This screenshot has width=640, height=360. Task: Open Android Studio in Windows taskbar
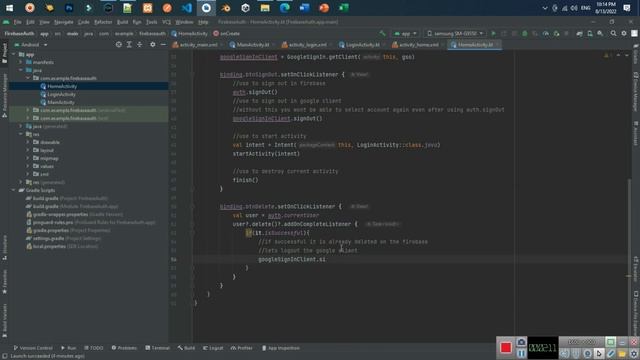(207, 8)
